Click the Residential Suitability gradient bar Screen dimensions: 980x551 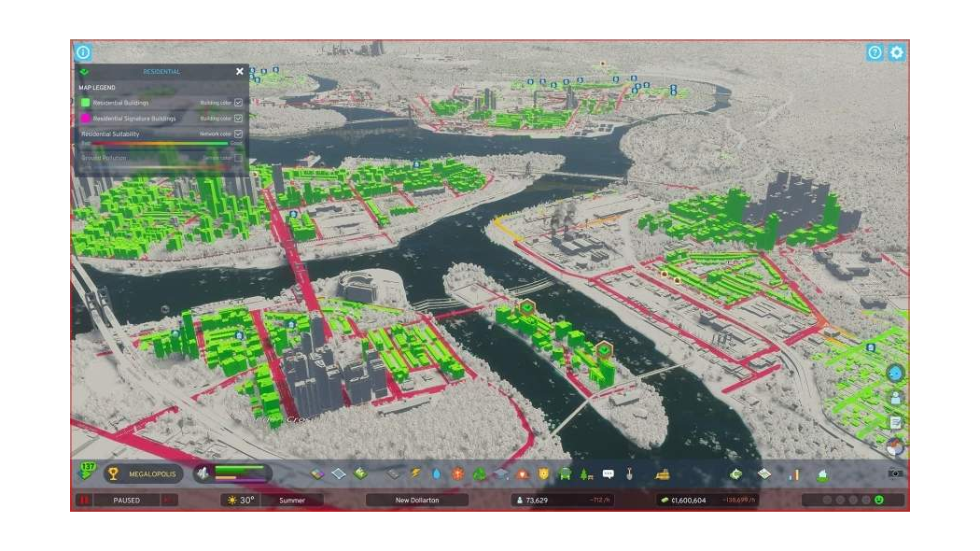160,144
